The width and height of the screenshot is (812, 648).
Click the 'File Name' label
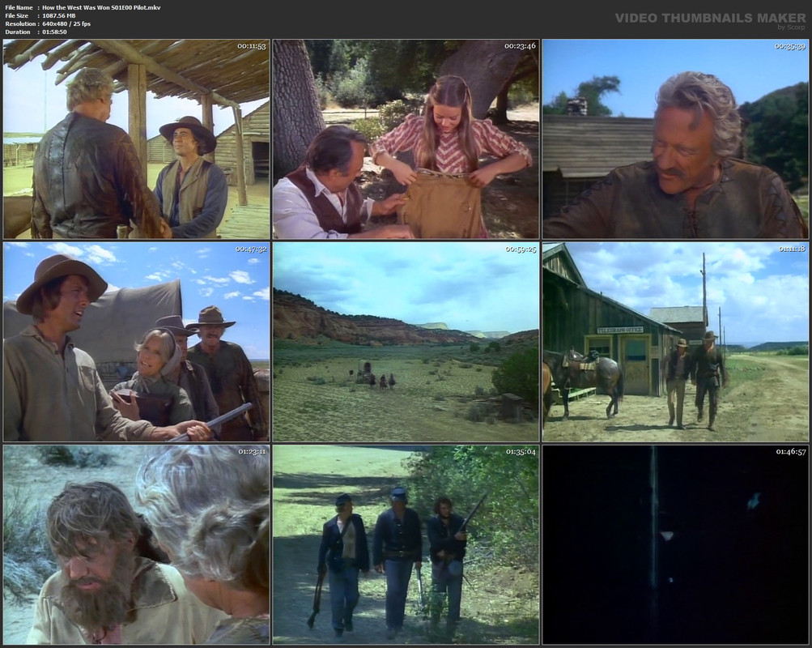19,8
